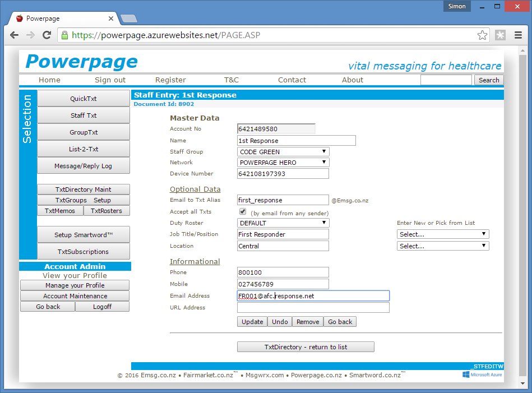Open the Duty Roster dropdown

click(x=283, y=223)
